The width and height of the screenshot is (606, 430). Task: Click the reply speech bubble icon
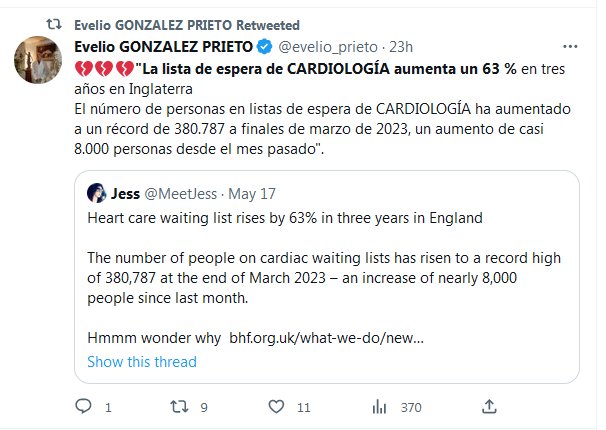[x=84, y=406]
